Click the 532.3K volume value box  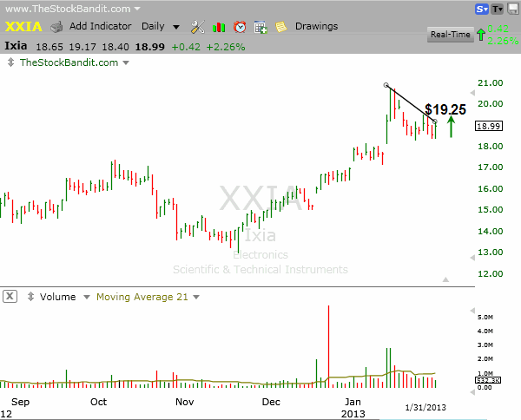[x=488, y=380]
